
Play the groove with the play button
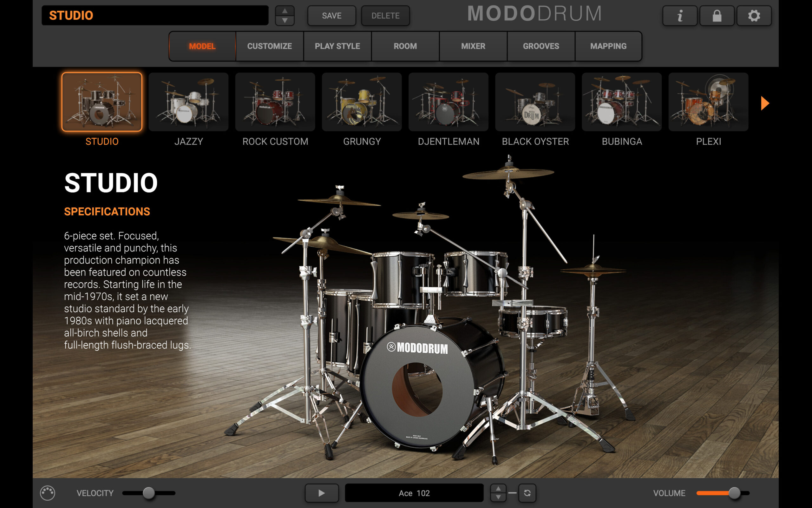pos(321,493)
